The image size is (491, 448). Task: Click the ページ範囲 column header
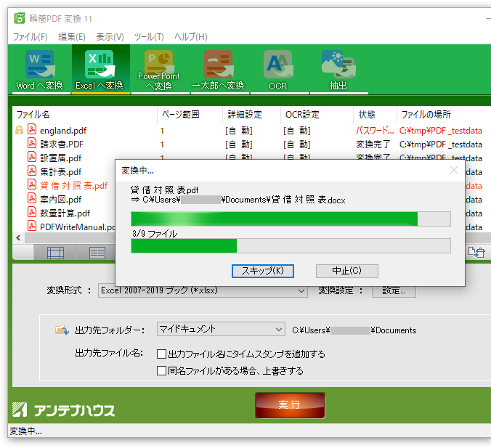point(190,115)
